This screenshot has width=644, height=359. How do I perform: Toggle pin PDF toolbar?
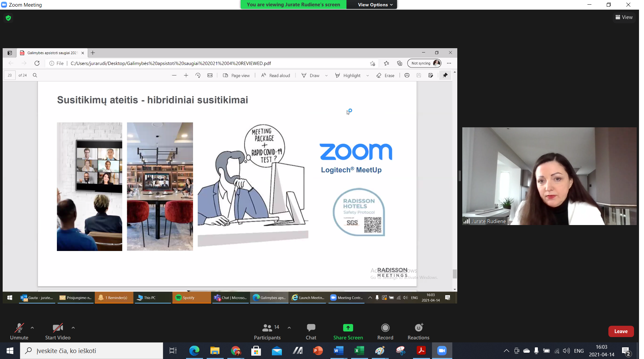tap(445, 75)
